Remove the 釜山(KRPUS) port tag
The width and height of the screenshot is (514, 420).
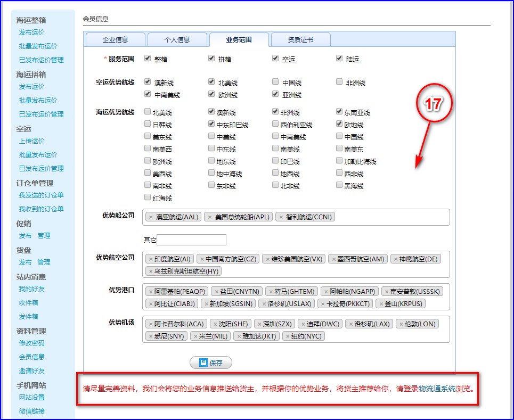[381, 304]
